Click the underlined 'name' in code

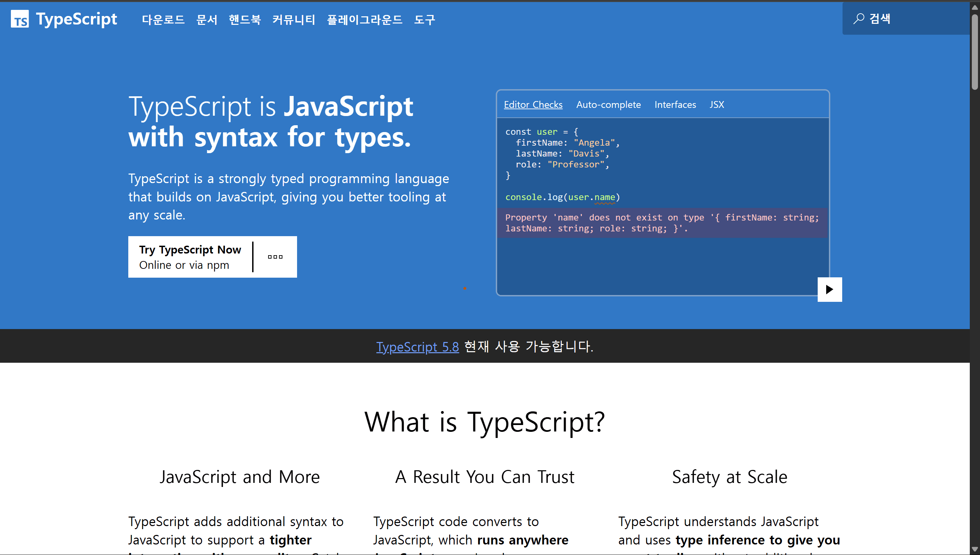tap(605, 197)
